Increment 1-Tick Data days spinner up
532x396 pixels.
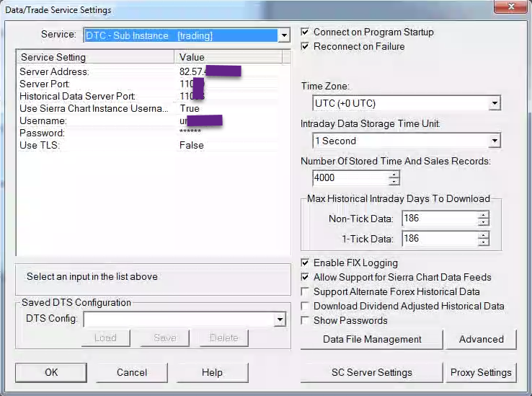(x=483, y=235)
